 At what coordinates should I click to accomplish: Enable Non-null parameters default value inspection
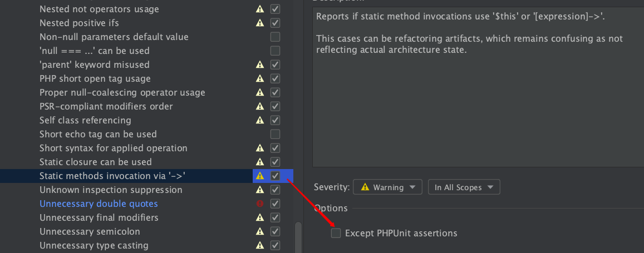pos(275,37)
